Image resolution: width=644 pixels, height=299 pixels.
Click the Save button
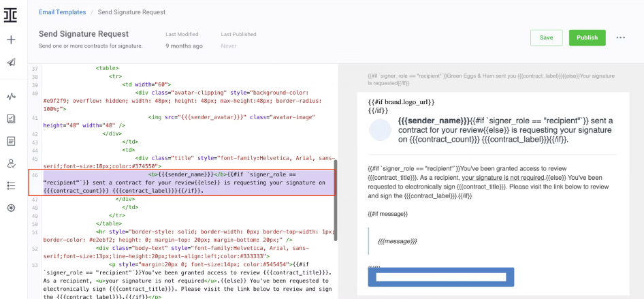[546, 37]
